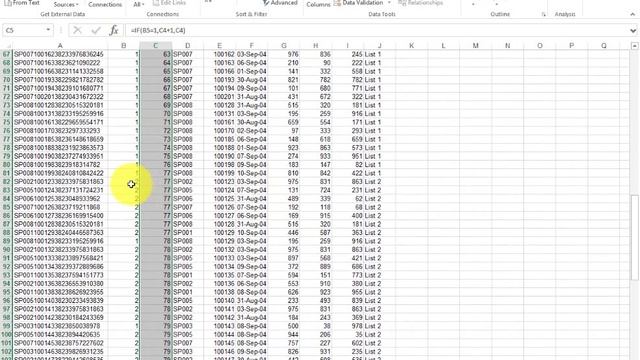Select row 67 header

6,54
